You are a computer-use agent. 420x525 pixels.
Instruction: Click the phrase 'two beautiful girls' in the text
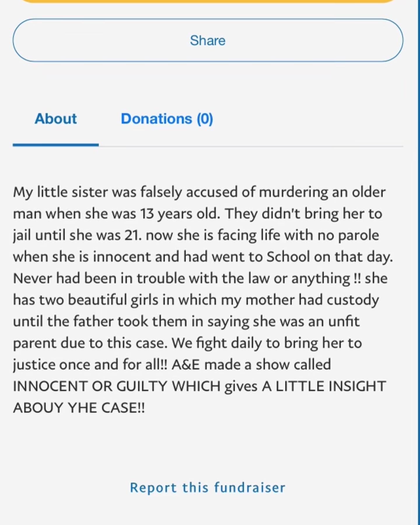point(99,300)
